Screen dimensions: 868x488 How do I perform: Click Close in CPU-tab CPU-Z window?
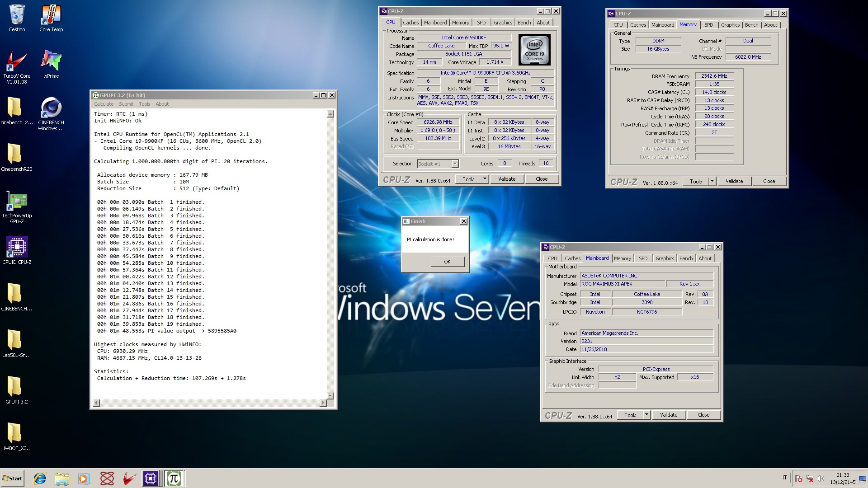542,179
